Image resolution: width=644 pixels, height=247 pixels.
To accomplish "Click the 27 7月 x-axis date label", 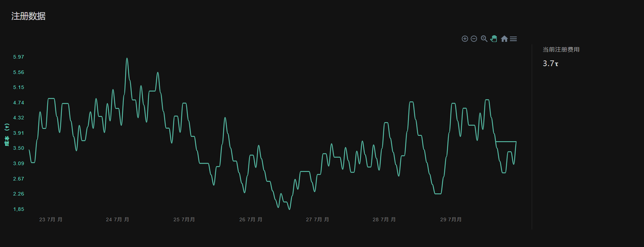I will click(x=317, y=220).
